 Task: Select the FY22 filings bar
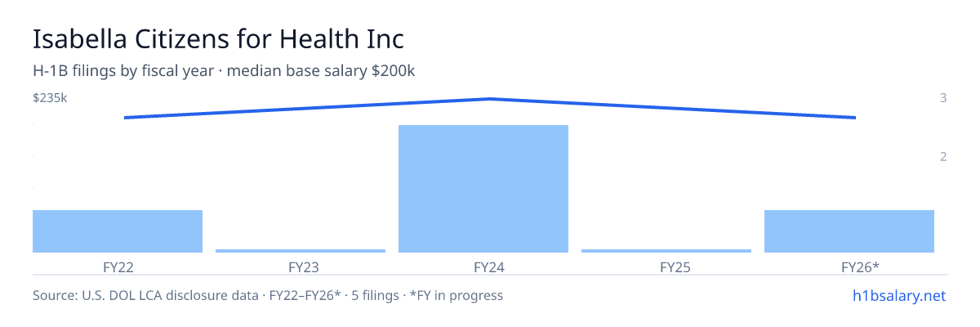click(x=118, y=231)
